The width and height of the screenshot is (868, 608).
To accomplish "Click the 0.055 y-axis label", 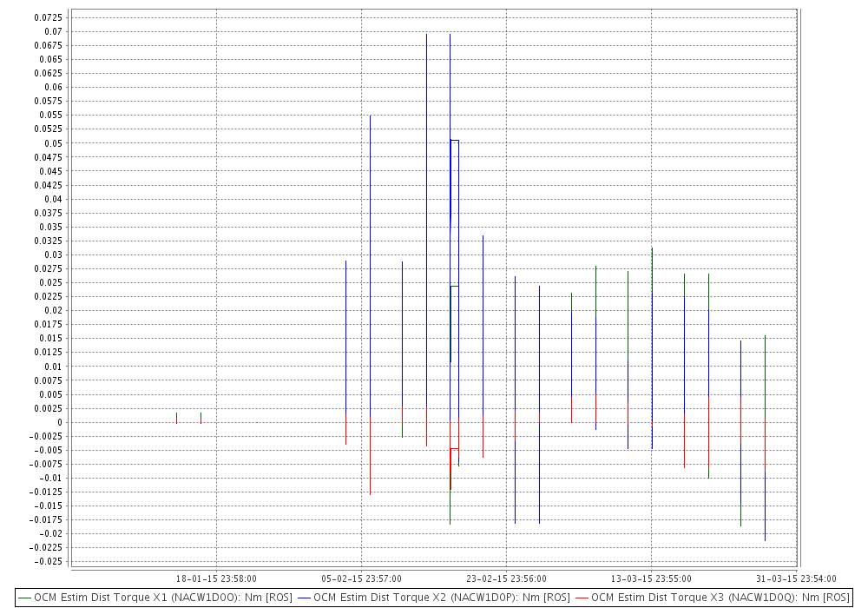I will point(51,116).
